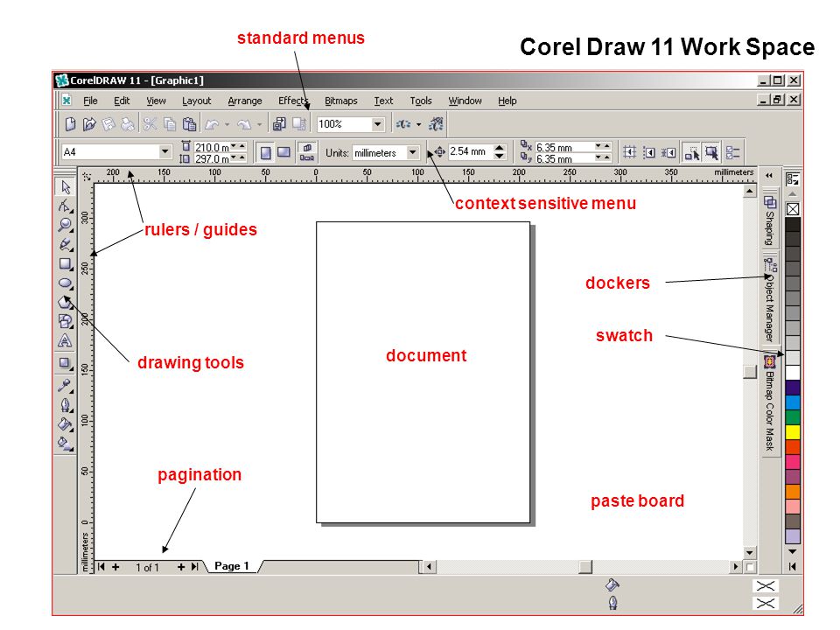The height and width of the screenshot is (630, 840).
Task: Click the nudge offset 2.54 mm field
Action: pyautogui.click(x=470, y=151)
